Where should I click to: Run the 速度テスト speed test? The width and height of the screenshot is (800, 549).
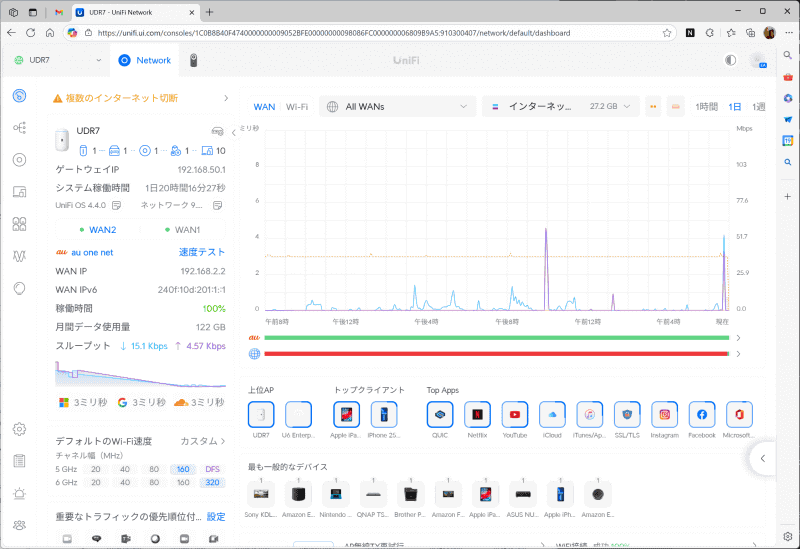(x=202, y=252)
